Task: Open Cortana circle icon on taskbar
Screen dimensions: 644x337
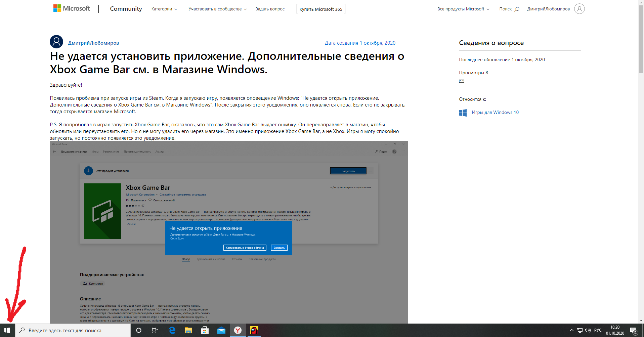Action: pos(138,330)
